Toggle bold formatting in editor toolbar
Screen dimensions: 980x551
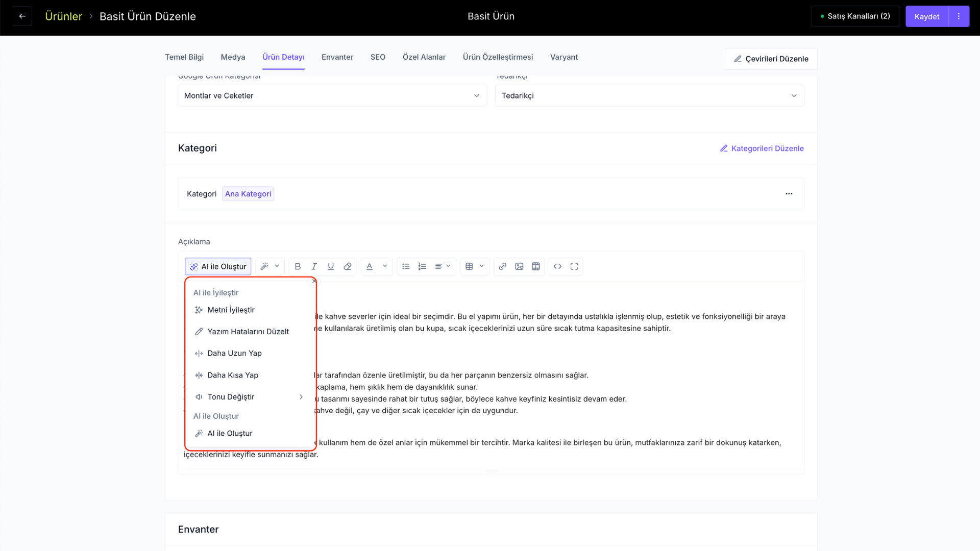(x=298, y=266)
